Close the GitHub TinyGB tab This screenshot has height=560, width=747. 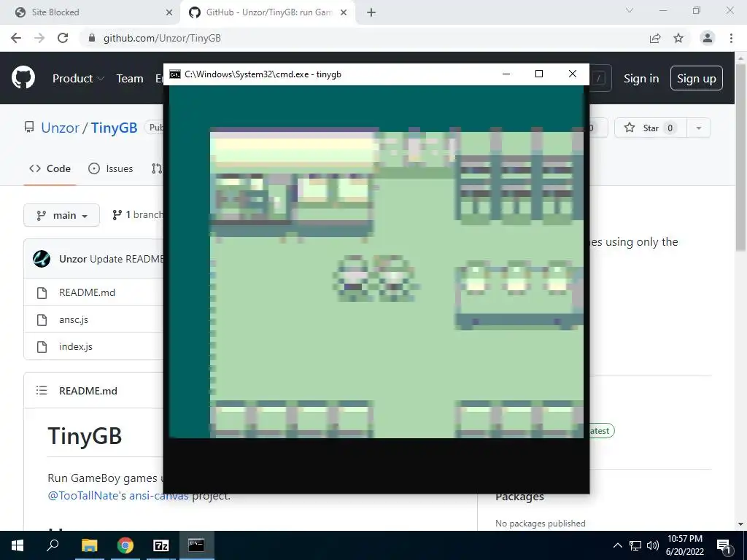pyautogui.click(x=344, y=12)
